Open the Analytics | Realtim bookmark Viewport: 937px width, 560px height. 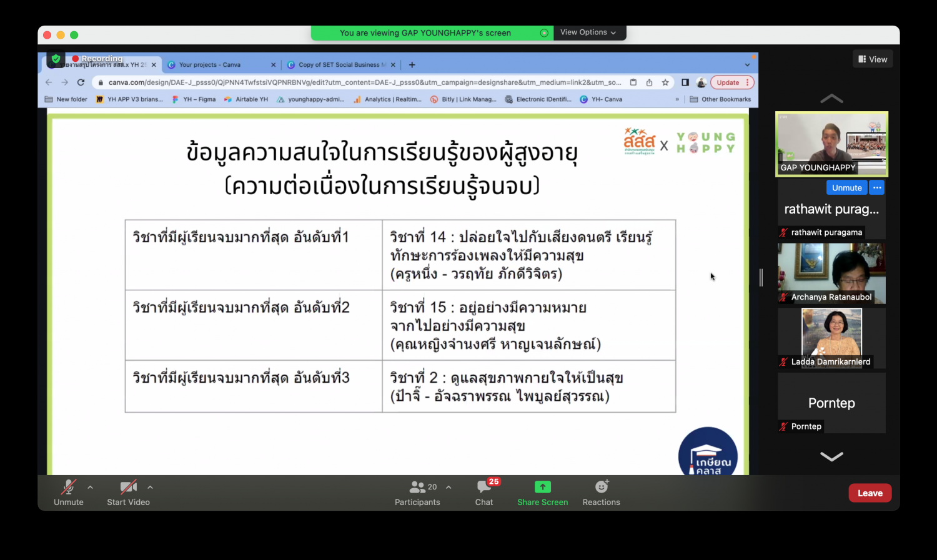click(387, 99)
